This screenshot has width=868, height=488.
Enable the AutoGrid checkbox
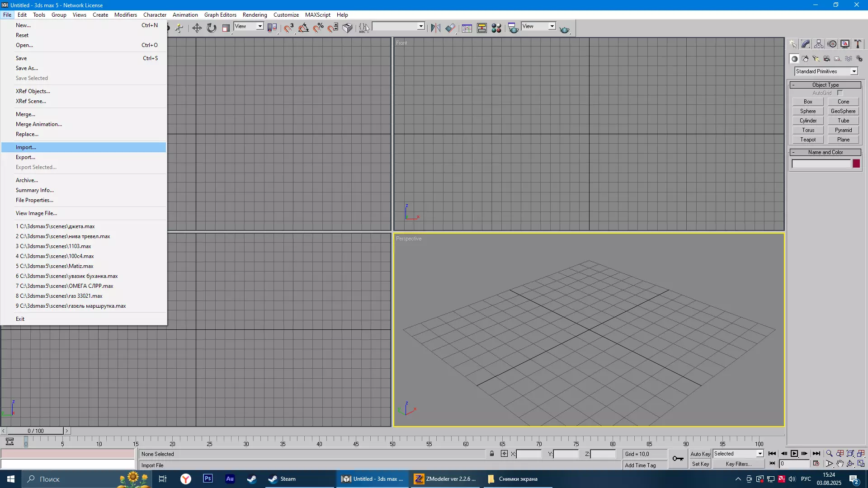840,93
